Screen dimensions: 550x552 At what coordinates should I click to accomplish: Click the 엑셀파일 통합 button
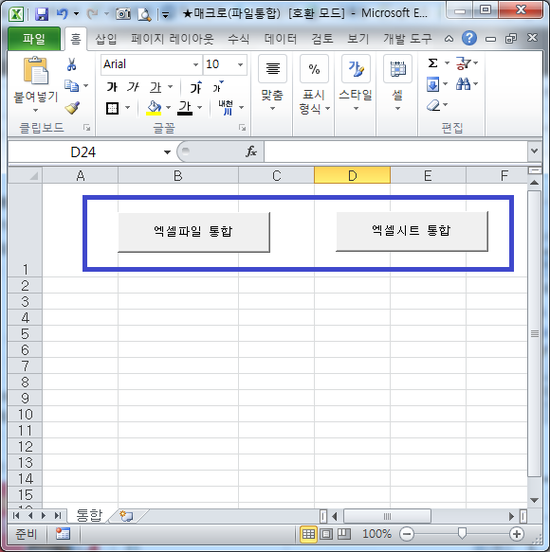194,232
